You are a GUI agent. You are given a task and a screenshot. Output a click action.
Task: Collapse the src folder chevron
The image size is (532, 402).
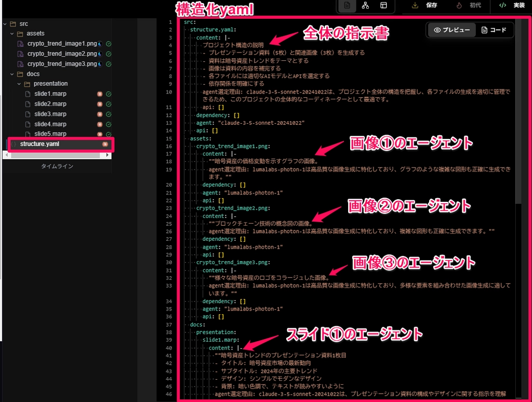click(5, 24)
